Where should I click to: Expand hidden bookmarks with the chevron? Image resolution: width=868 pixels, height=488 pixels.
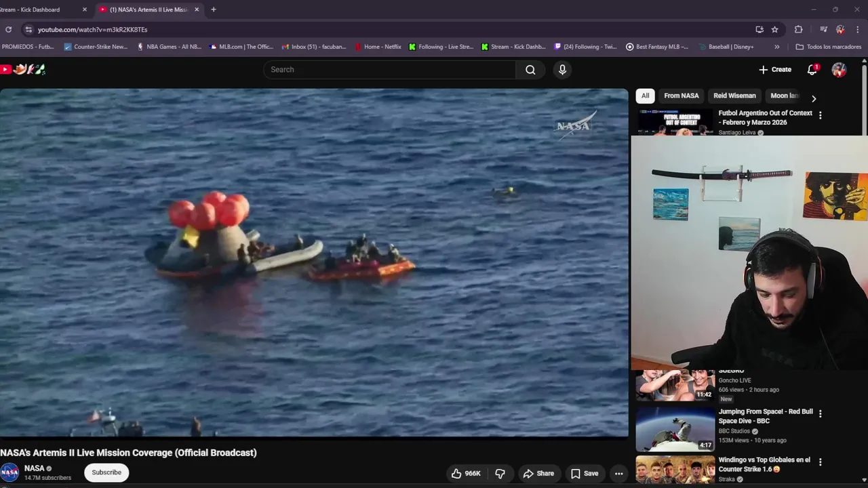776,47
